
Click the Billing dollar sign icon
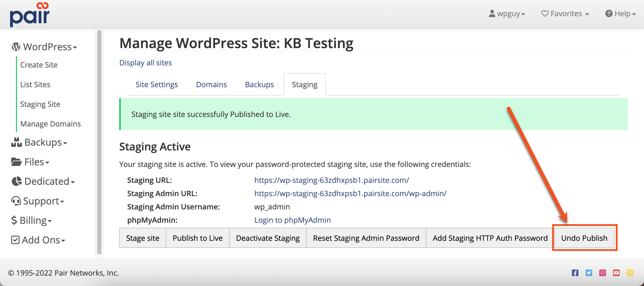point(14,220)
